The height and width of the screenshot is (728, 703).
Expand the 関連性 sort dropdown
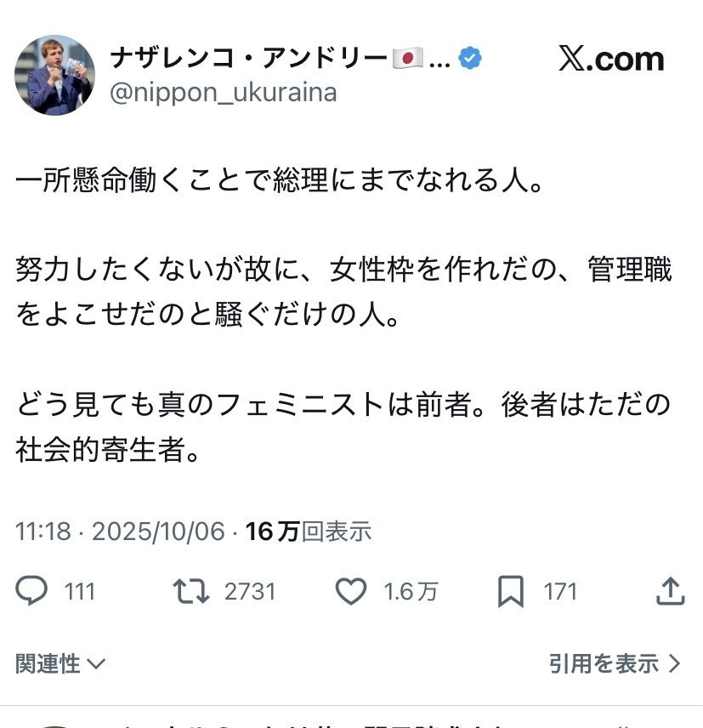coord(60,663)
